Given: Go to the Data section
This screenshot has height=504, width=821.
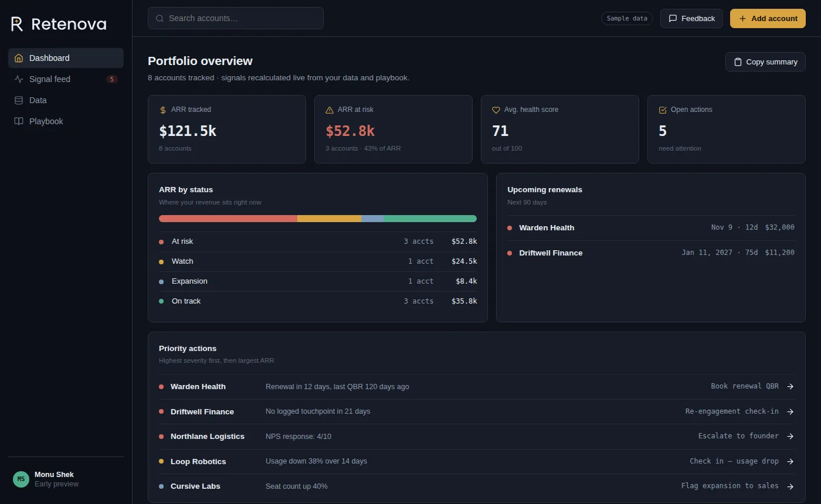Looking at the screenshot, I should point(66,100).
